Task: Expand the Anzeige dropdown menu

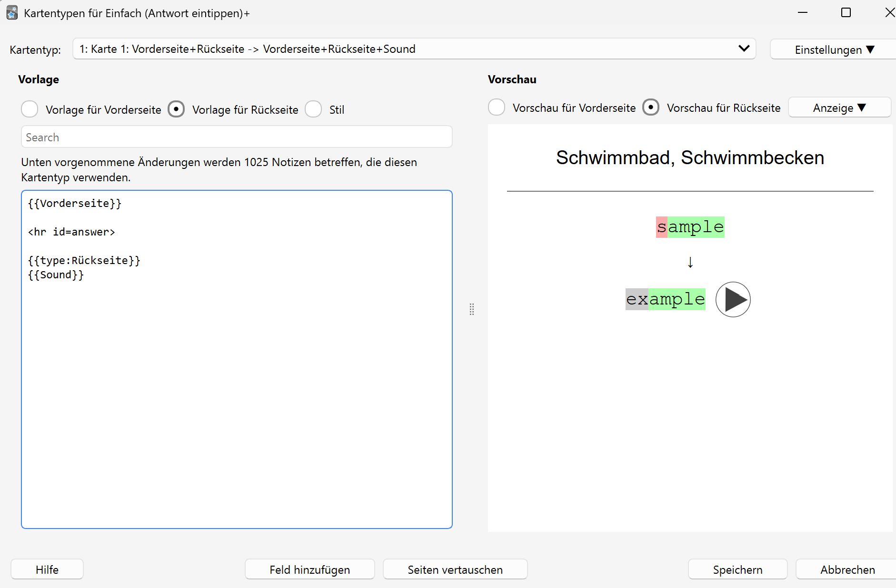Action: coord(839,108)
